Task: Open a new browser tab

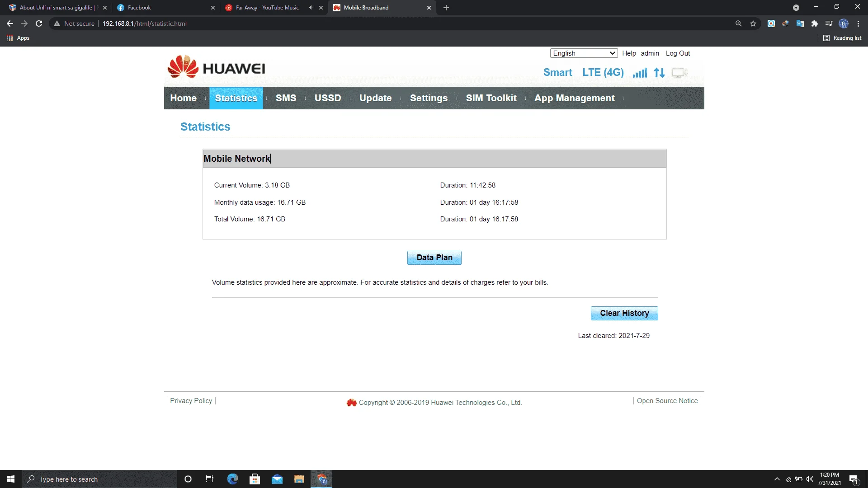Action: click(446, 8)
